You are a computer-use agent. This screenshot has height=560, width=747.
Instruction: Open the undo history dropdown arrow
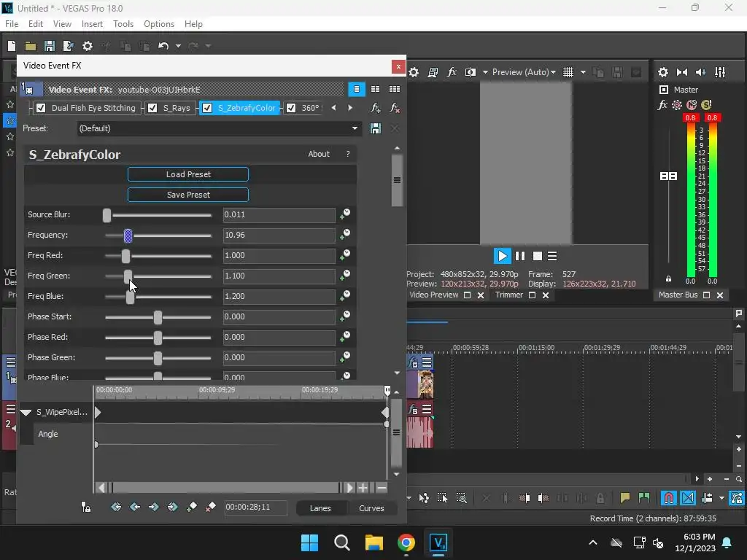pyautogui.click(x=178, y=46)
